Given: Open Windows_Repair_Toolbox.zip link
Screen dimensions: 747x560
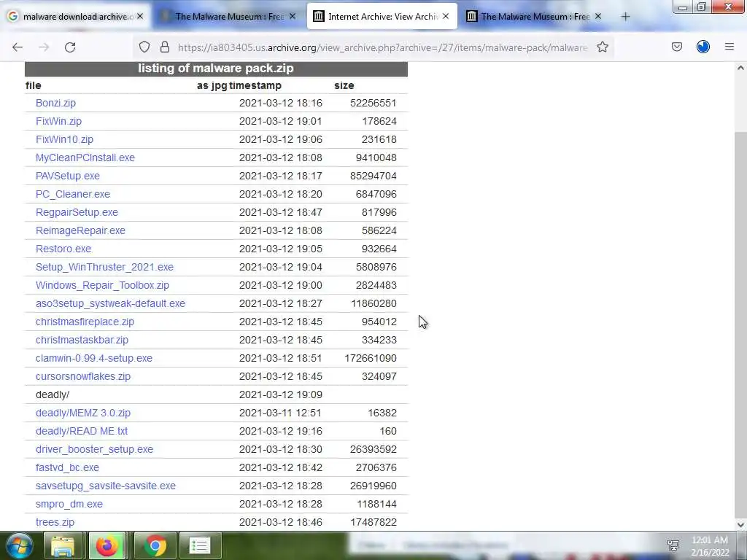Looking at the screenshot, I should coord(102,285).
